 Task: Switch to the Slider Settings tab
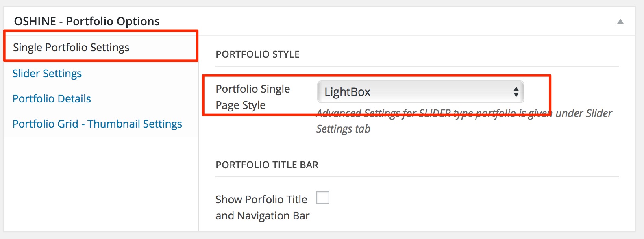pyautogui.click(x=47, y=74)
